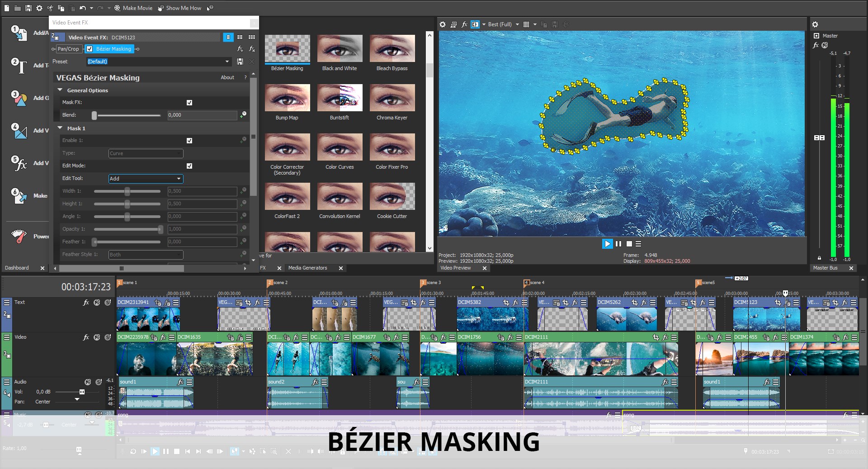The width and height of the screenshot is (868, 469).
Task: Toggle Split Screen View in the preview toolbar
Action: (475, 24)
